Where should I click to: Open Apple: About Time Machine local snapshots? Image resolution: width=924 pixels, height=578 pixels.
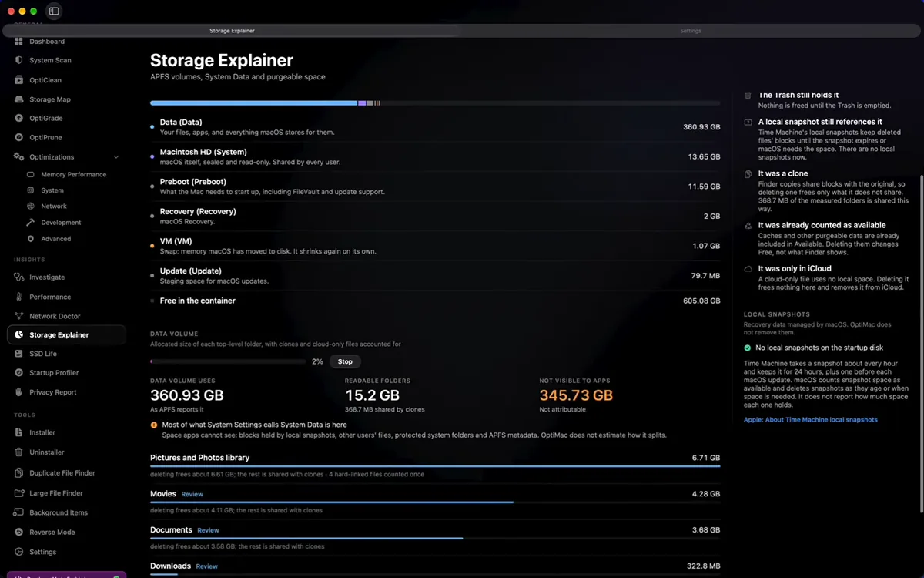[810, 420]
